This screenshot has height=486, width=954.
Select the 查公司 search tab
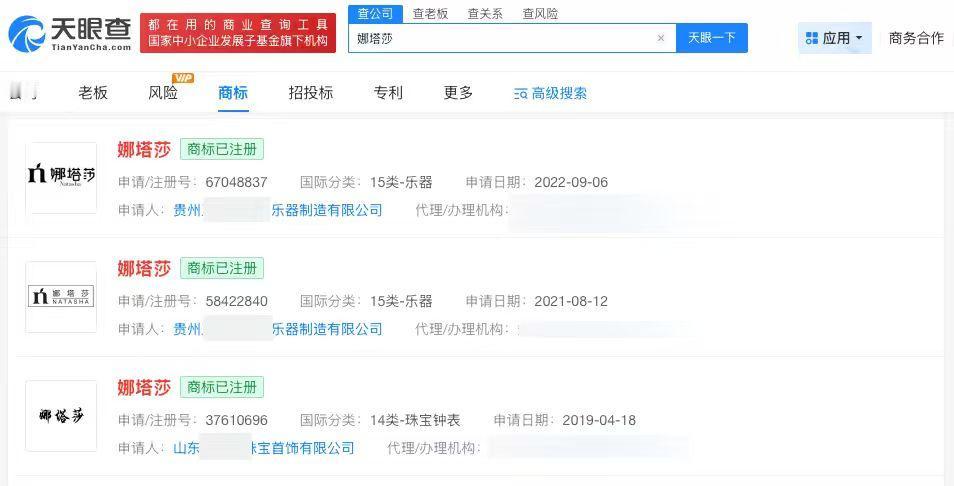[x=375, y=13]
